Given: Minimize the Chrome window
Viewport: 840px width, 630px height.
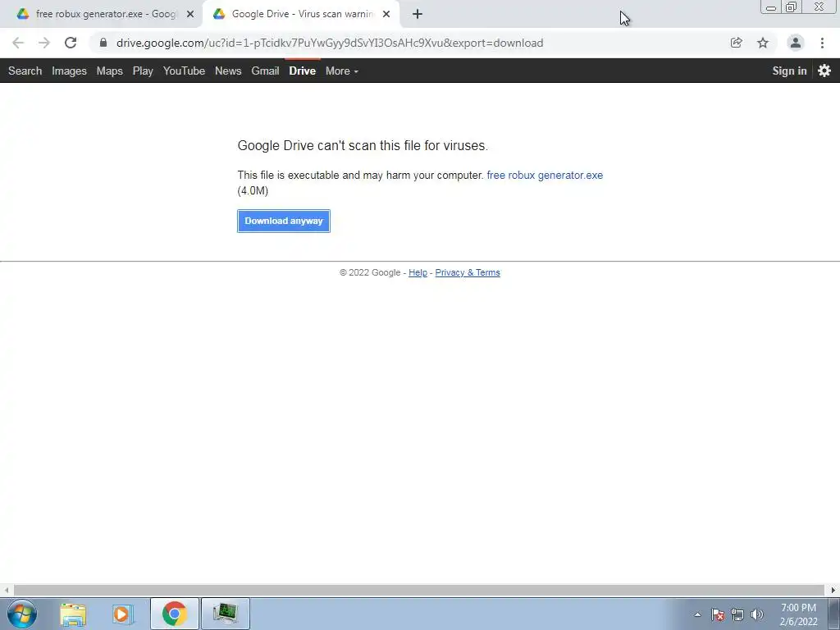Looking at the screenshot, I should tap(771, 7).
